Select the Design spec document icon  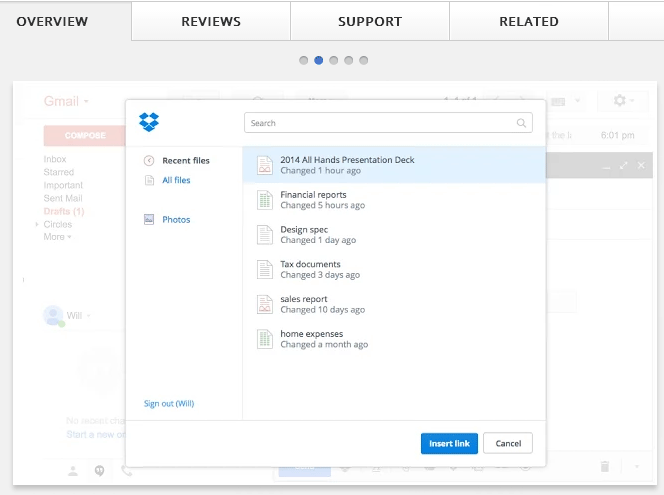pos(265,235)
